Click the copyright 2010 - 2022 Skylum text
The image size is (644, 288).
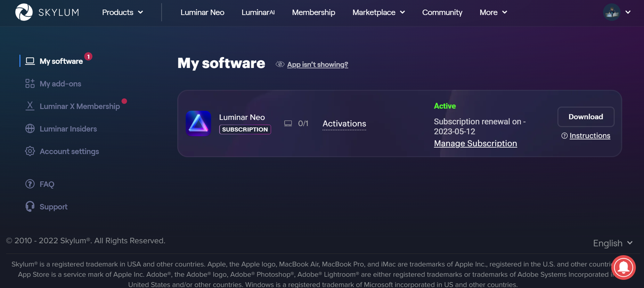(86, 240)
